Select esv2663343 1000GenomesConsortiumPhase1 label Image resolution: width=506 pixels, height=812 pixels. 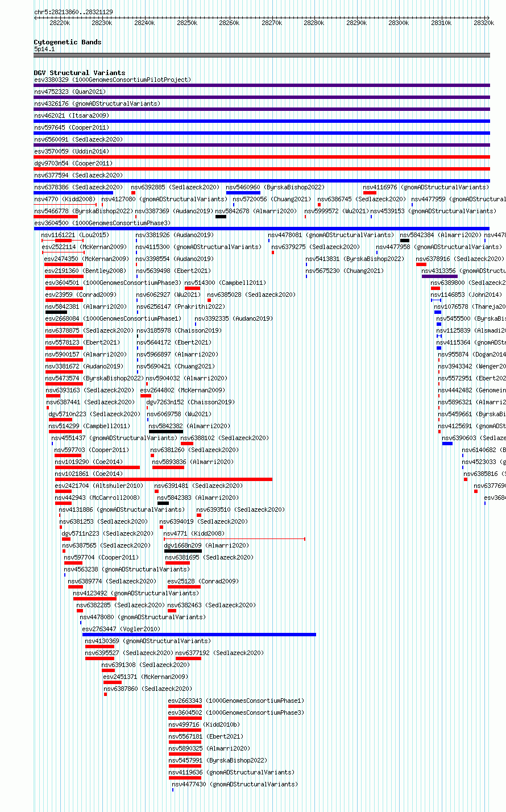click(x=237, y=701)
